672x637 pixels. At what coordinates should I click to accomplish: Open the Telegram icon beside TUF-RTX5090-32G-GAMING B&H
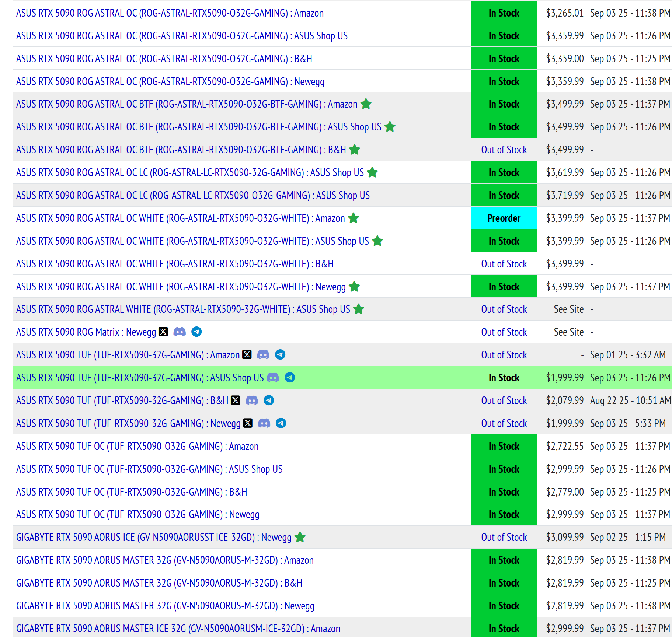point(269,400)
